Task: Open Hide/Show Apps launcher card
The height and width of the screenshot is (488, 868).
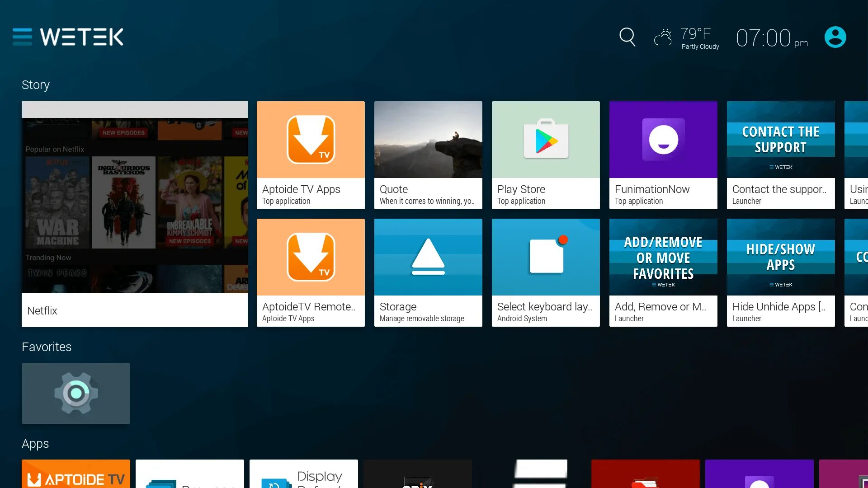Action: [781, 272]
